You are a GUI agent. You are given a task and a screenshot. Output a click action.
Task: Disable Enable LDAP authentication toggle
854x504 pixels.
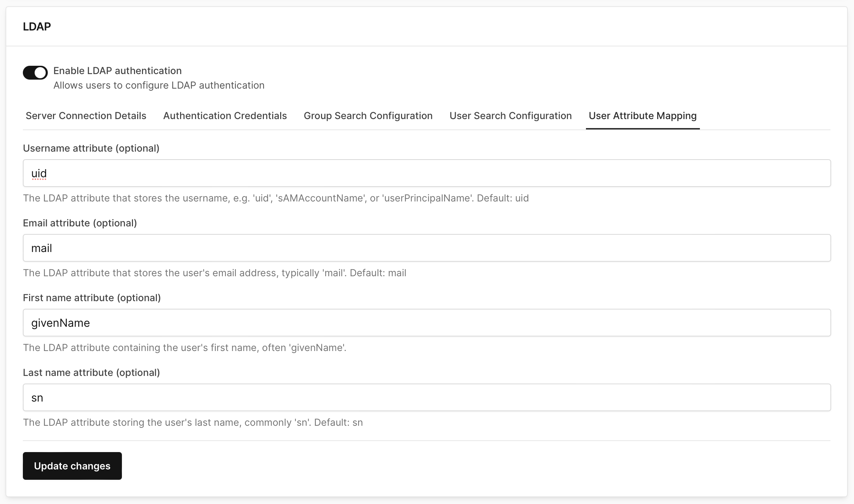(35, 73)
